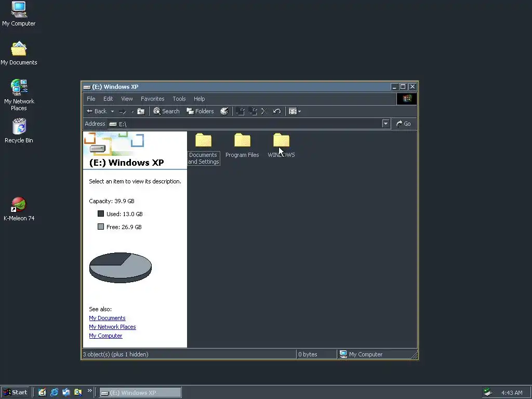Image resolution: width=532 pixels, height=399 pixels.
Task: Click the folder search quick launch icon
Action: [78, 393]
